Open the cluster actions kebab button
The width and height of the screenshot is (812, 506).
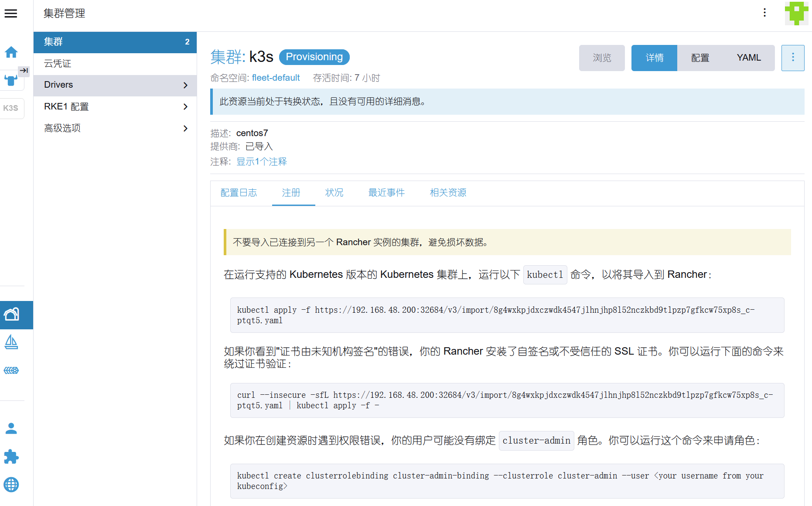click(793, 58)
